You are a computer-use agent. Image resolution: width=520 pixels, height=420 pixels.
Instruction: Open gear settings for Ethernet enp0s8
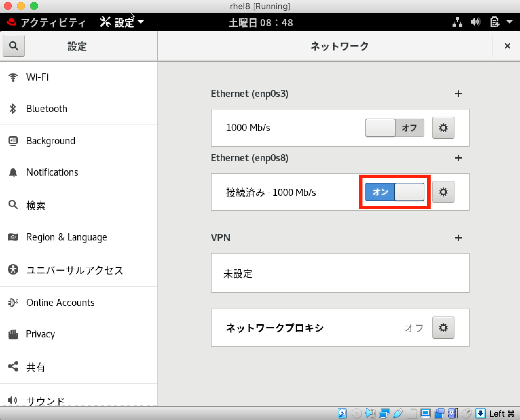[x=443, y=192]
